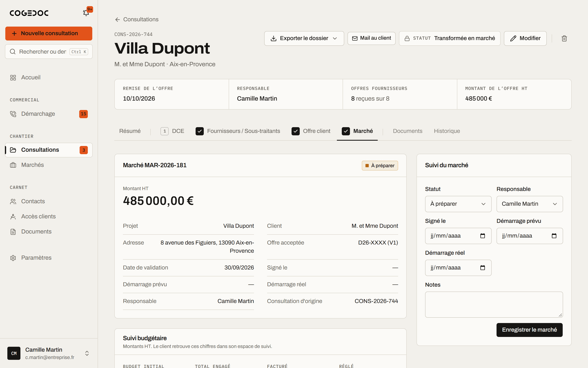The height and width of the screenshot is (368, 588).
Task: Expand the Exporter le dossier dropdown arrow
Action: [x=335, y=38]
